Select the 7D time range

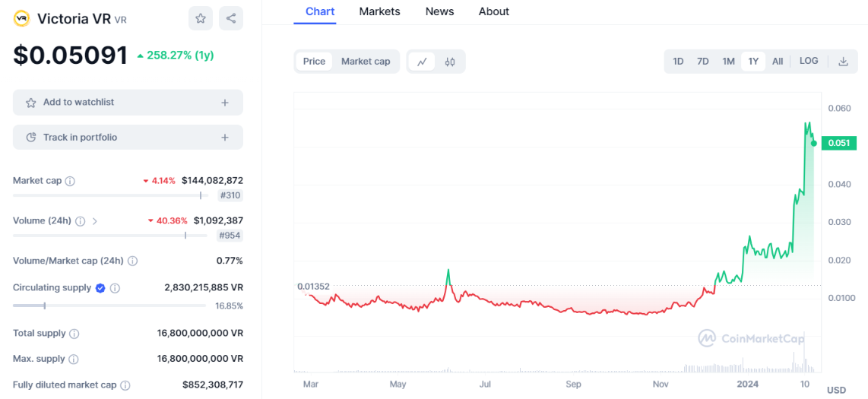(x=703, y=62)
